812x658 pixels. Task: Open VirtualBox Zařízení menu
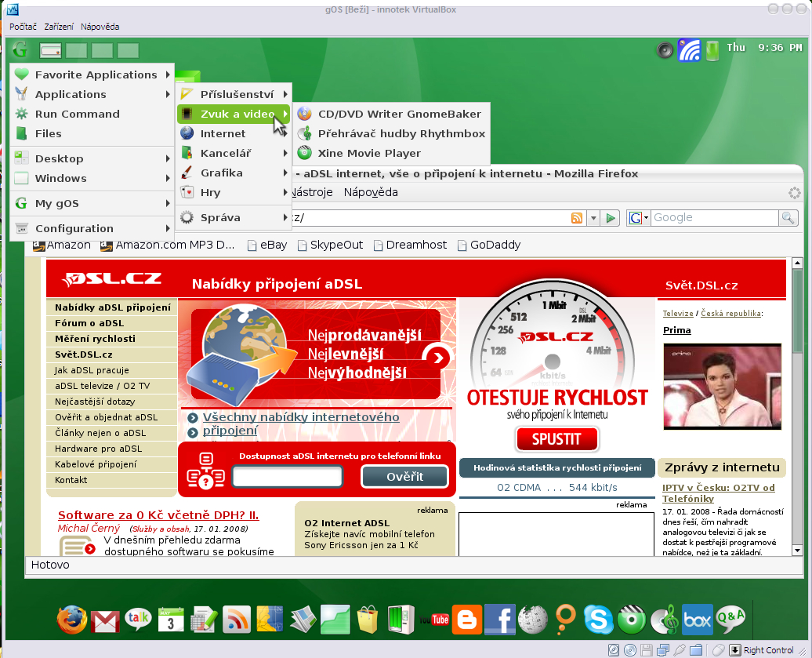click(x=59, y=27)
